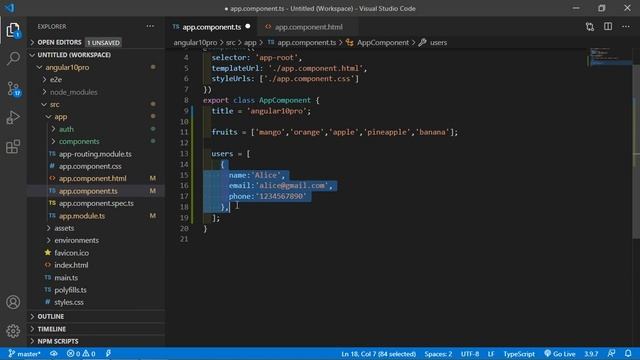The image size is (640, 360).
Task: Select TypeScript language mode
Action: tap(519, 354)
